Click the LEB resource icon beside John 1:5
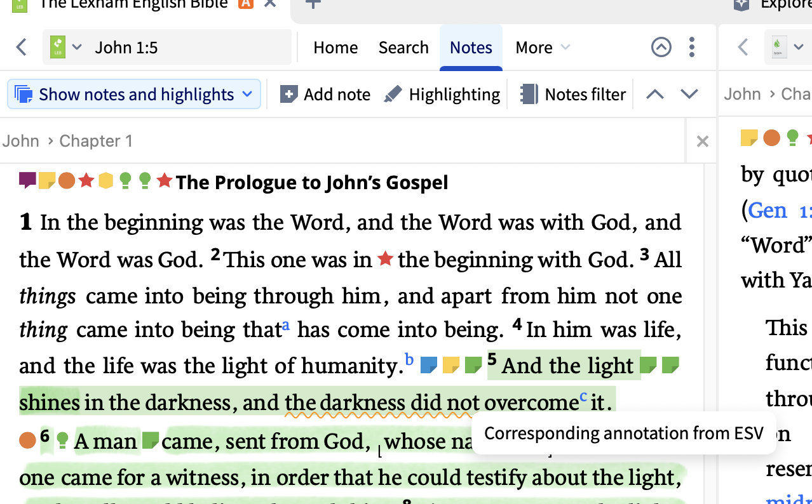Viewport: 812px width, 504px height. pyautogui.click(x=58, y=47)
